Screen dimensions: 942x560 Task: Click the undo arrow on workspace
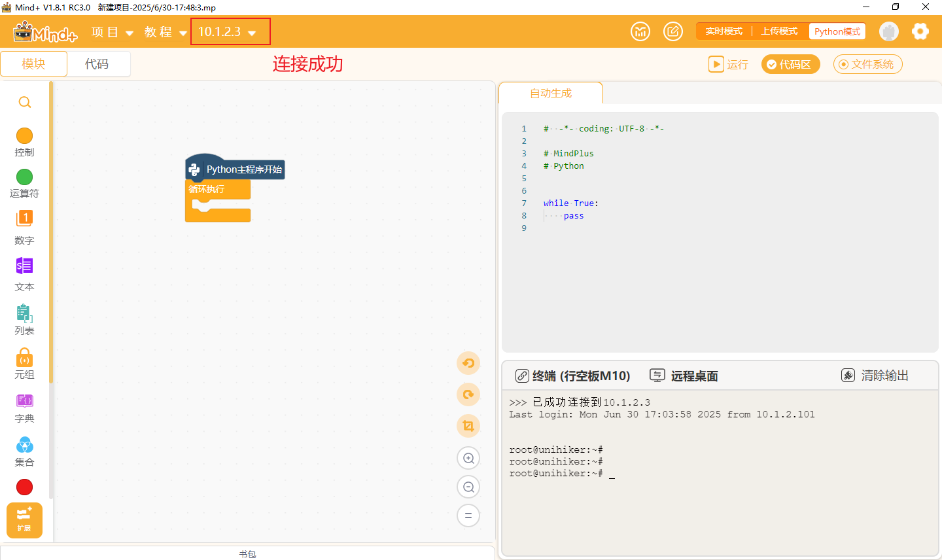(468, 363)
